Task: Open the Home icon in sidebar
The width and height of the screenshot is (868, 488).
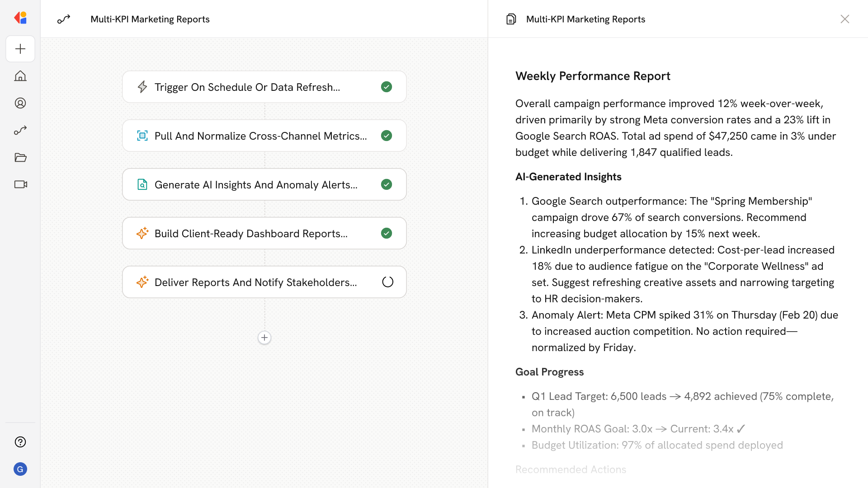Action: click(x=20, y=76)
